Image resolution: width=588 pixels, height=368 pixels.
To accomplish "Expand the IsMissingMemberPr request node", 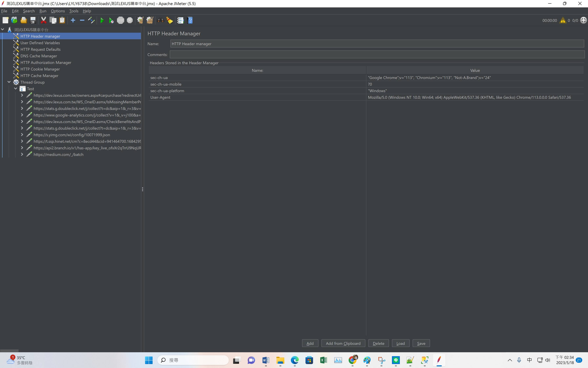I will [22, 102].
